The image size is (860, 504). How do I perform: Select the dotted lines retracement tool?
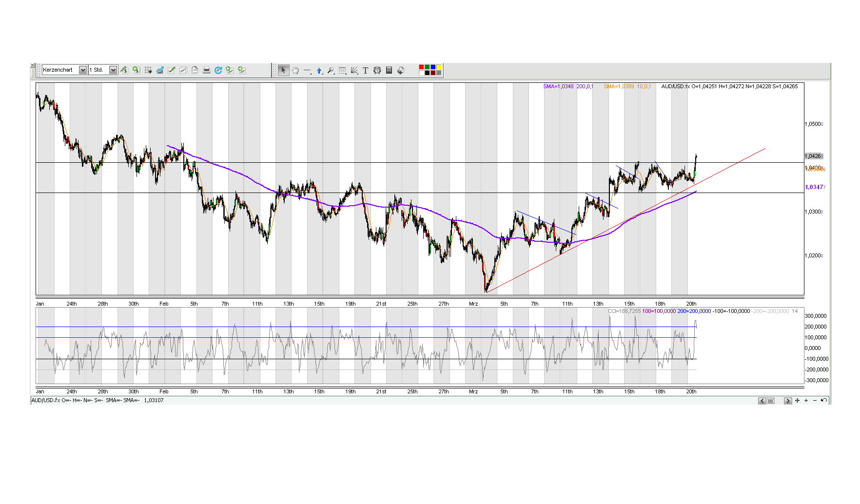(x=342, y=71)
